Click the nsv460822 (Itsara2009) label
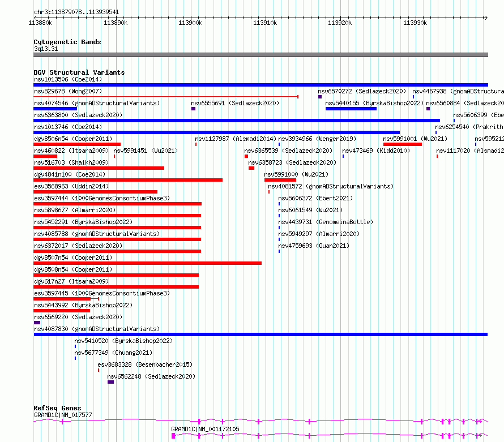 coord(71,151)
